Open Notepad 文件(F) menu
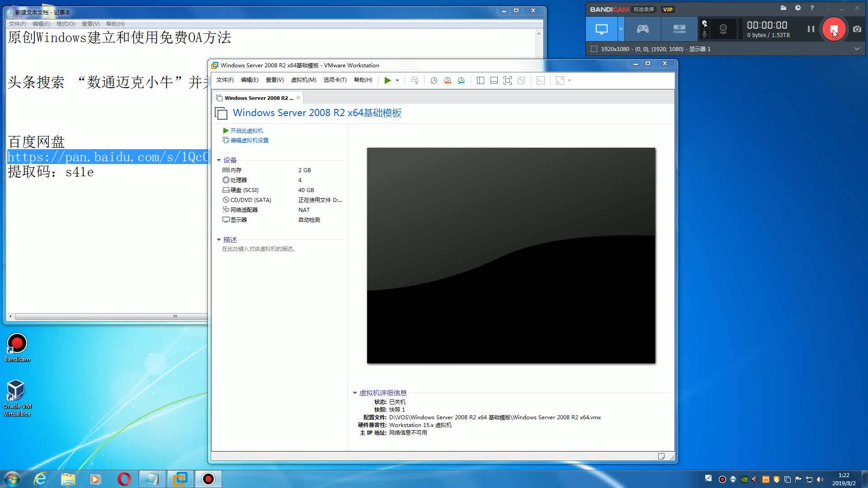868x488 pixels. 17,24
